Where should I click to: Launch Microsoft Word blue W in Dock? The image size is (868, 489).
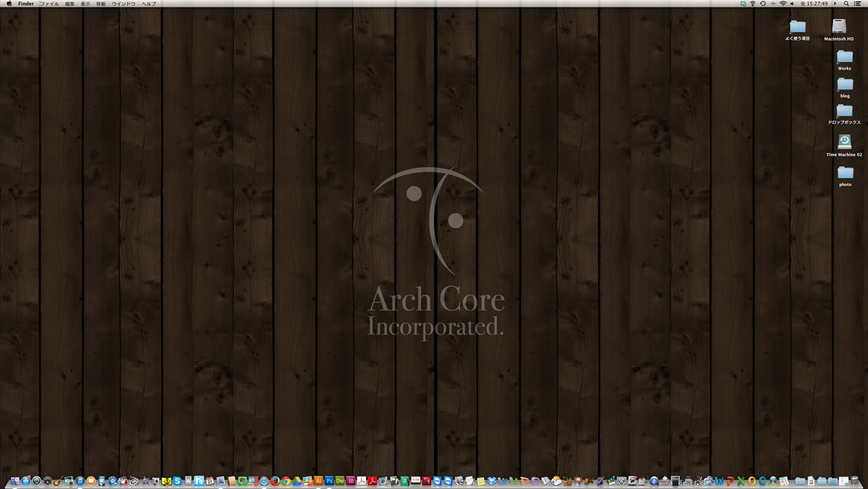(719, 481)
